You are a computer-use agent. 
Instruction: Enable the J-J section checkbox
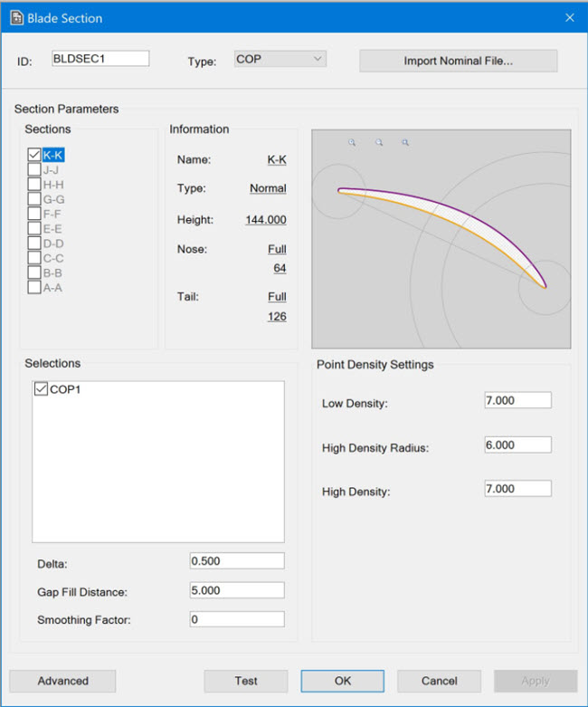[x=34, y=169]
